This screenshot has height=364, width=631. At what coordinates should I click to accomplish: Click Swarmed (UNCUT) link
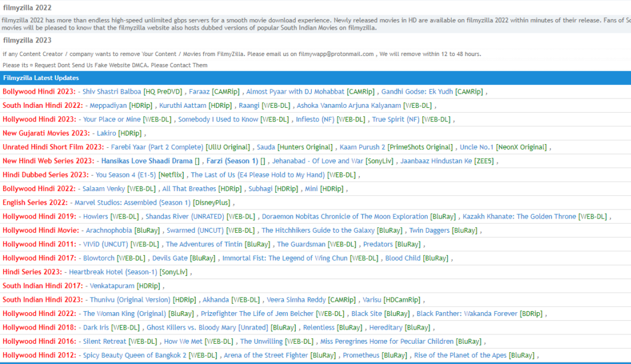tap(195, 230)
